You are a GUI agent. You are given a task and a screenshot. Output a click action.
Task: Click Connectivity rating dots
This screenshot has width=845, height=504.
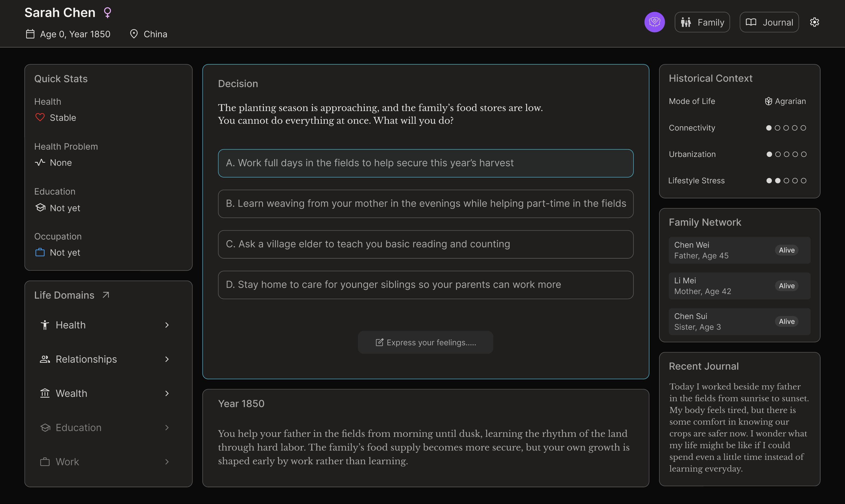coord(786,128)
